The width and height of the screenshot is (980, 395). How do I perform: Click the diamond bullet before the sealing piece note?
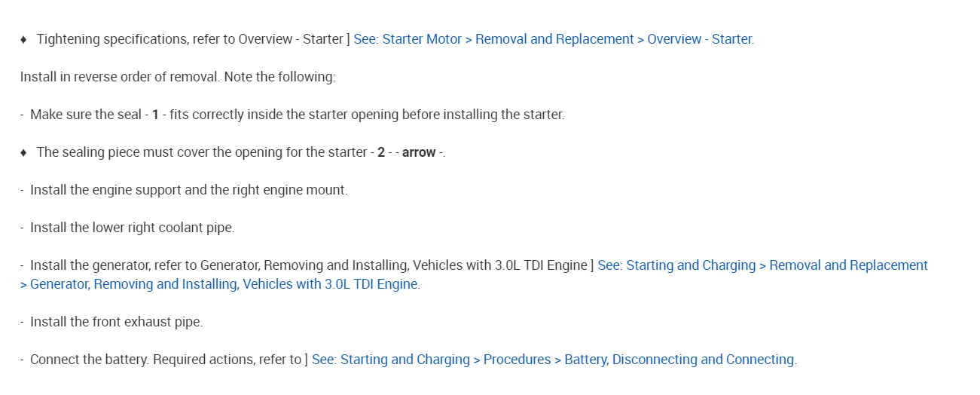(23, 152)
